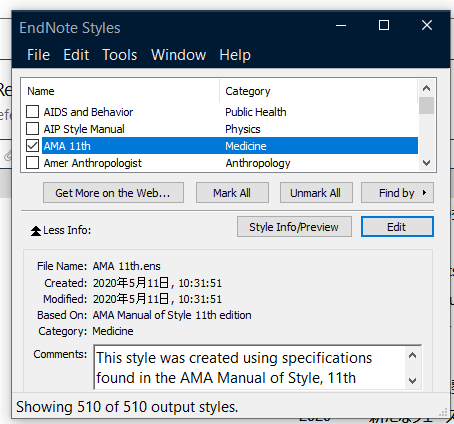Click the Comments box scroll down arrow
The width and height of the screenshot is (454, 424).
[413, 381]
